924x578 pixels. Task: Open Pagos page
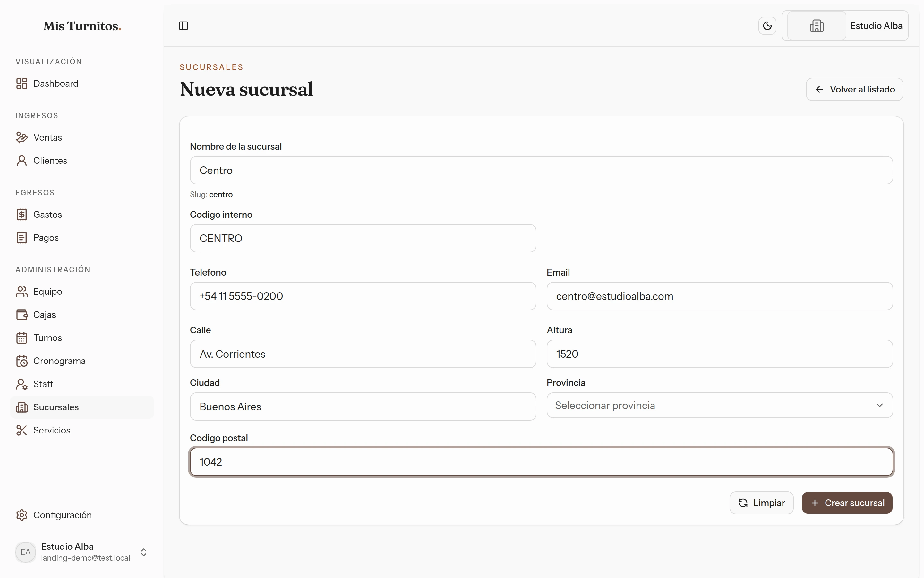click(x=82, y=237)
